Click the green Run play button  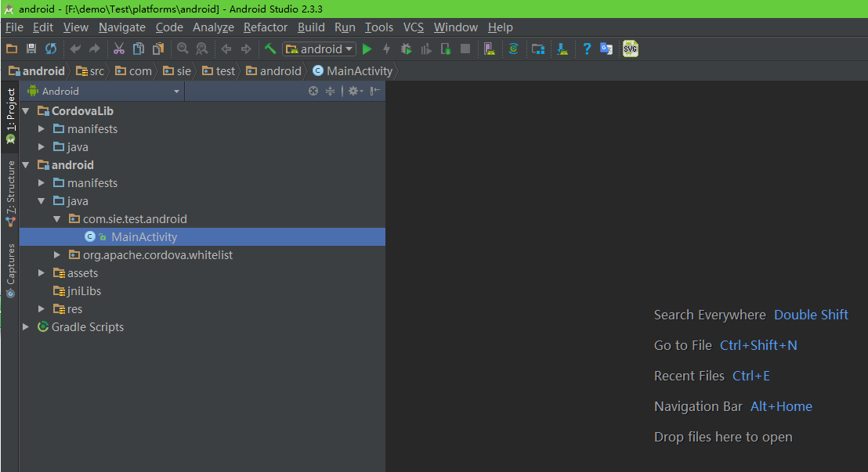pyautogui.click(x=367, y=49)
